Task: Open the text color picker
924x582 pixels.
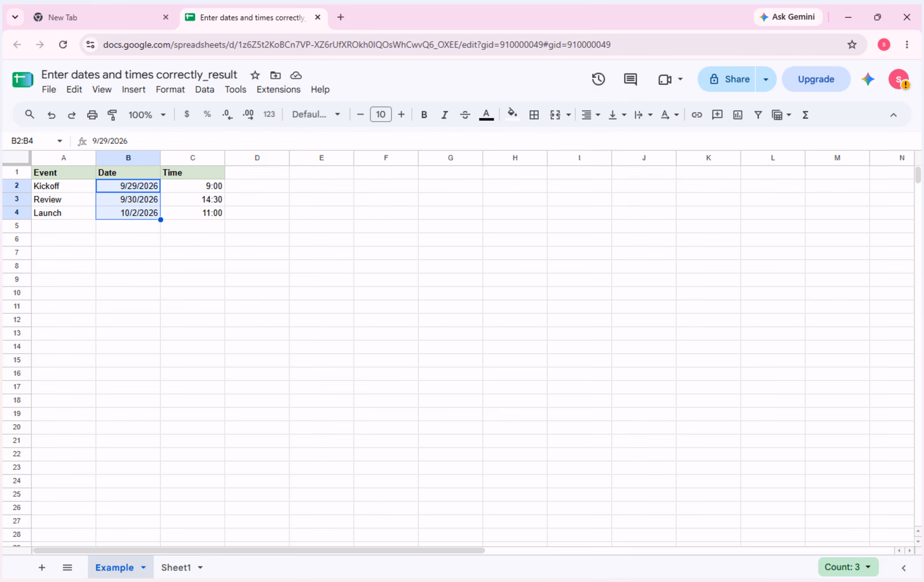Action: pos(486,115)
